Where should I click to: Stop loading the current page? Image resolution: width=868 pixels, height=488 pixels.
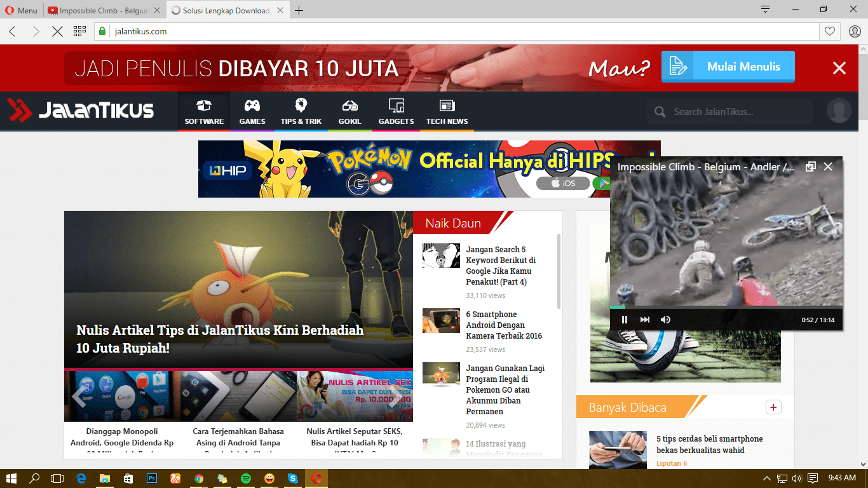[57, 31]
